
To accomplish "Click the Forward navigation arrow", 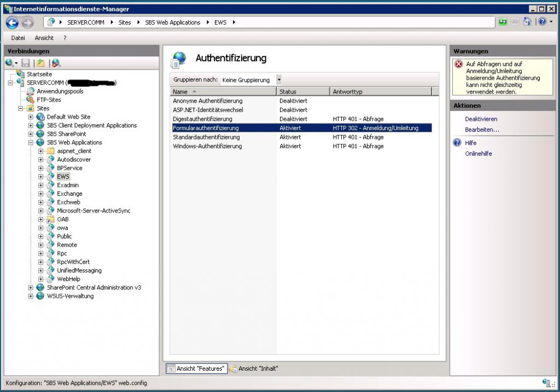I will pos(27,23).
